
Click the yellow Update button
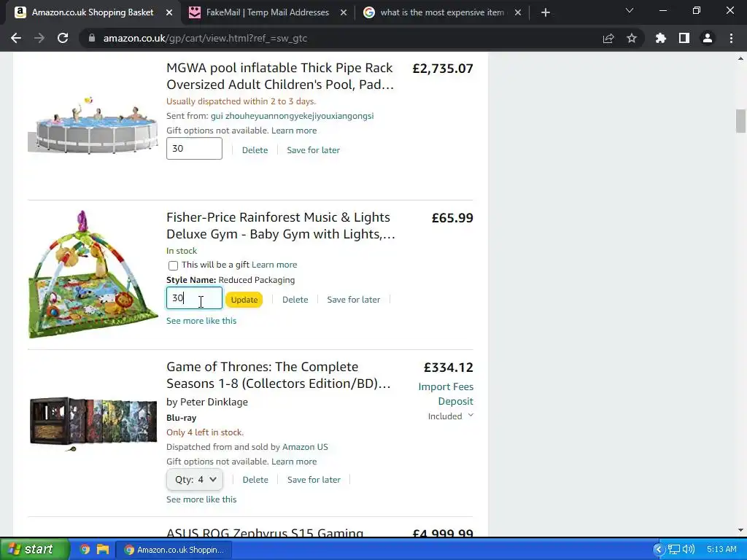[244, 300]
